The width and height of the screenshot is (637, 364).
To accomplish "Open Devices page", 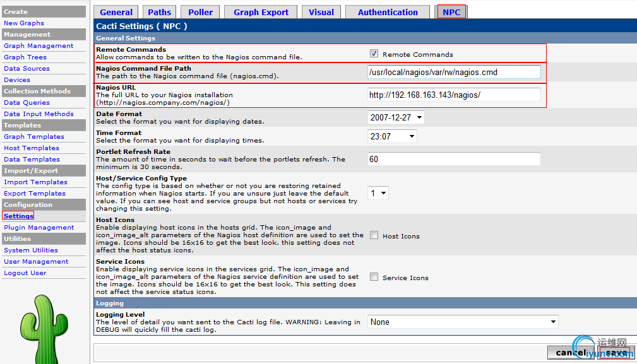I will point(17,80).
